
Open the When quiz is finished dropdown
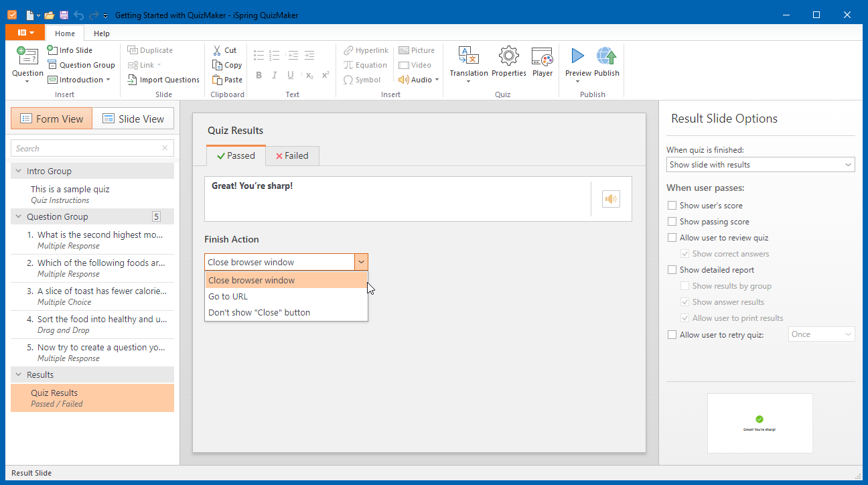[760, 165]
